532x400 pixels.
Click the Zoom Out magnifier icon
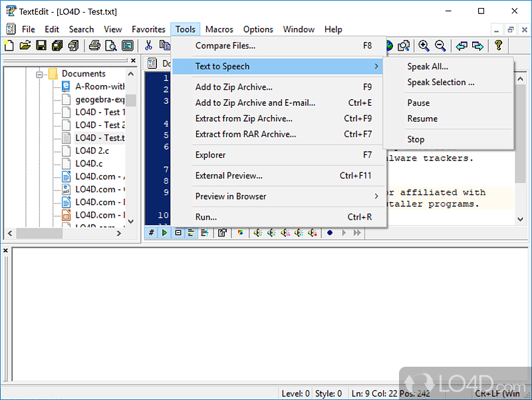(440, 45)
